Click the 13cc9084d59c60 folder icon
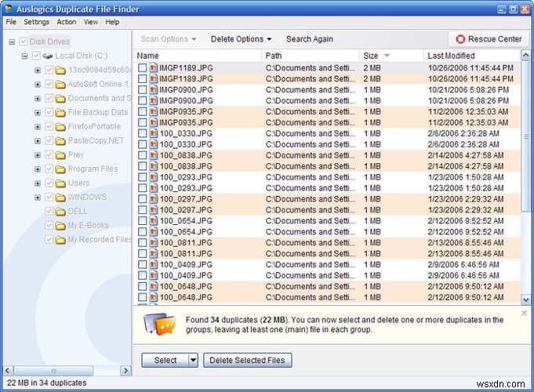The height and width of the screenshot is (392, 534). pos(60,70)
